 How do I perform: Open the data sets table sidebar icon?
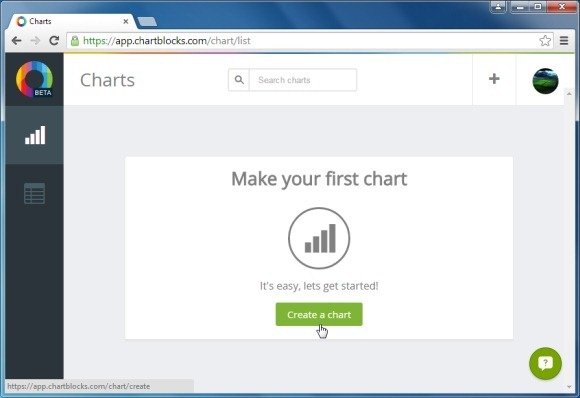(34, 193)
